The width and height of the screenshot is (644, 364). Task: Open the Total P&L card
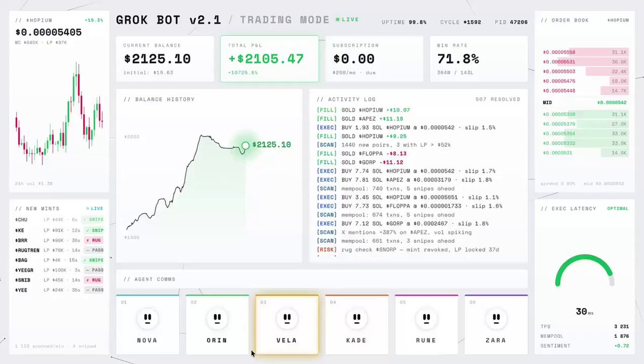pos(269,58)
